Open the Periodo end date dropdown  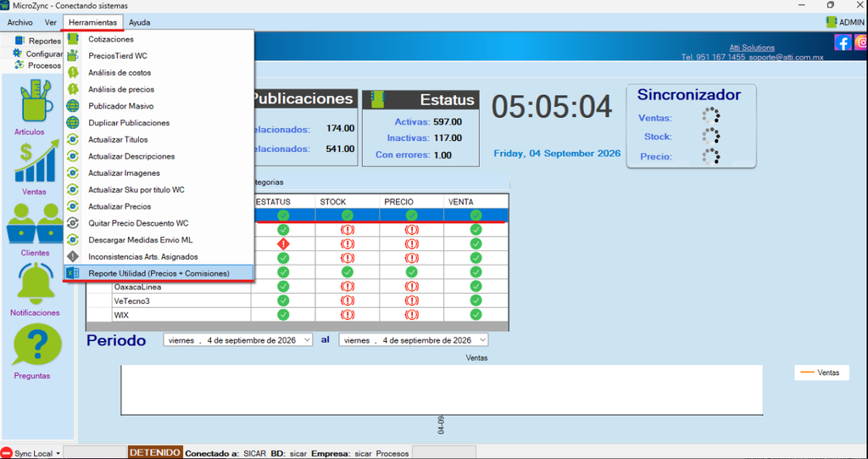coord(483,340)
